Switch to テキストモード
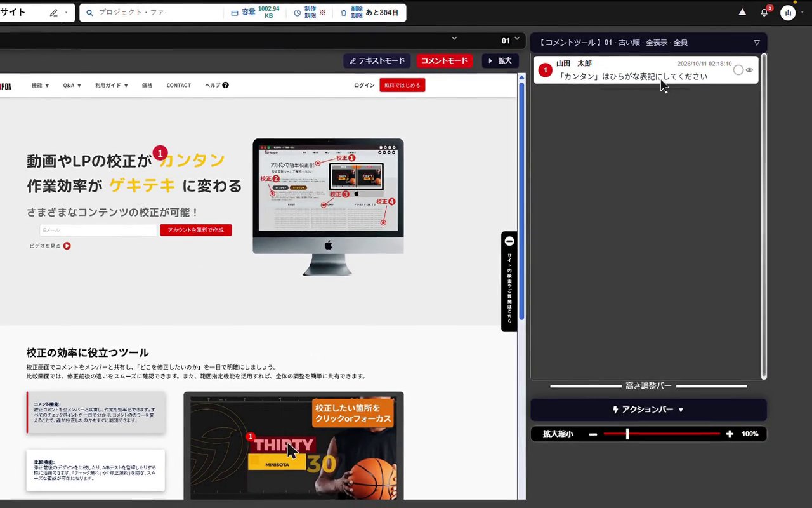 click(377, 61)
